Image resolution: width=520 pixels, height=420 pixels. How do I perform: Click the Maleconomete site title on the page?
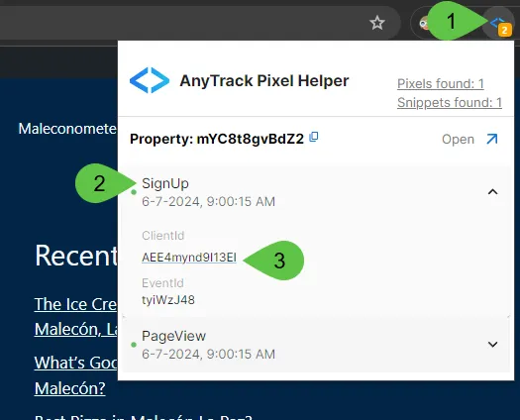(67, 129)
